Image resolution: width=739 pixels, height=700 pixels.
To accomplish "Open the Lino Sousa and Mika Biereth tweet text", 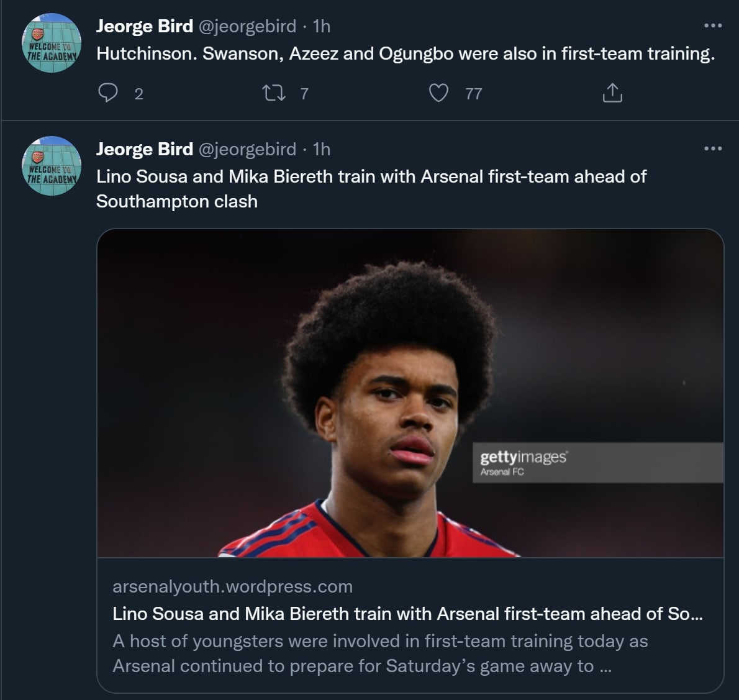I will (x=371, y=189).
